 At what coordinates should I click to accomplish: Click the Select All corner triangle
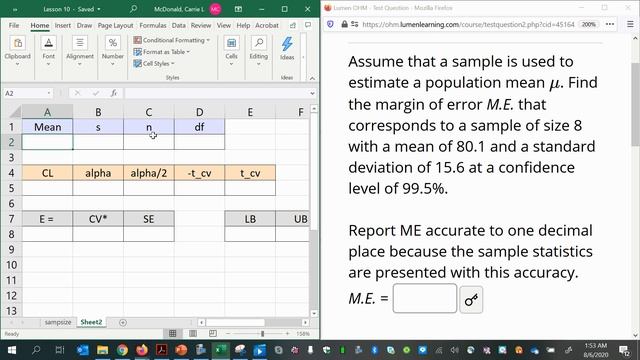click(15, 112)
